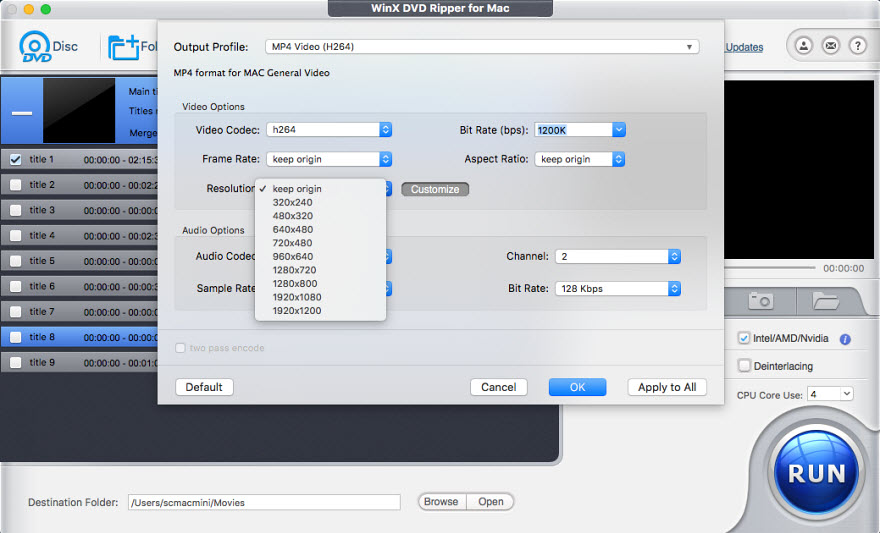The image size is (880, 533).
Task: Click the open folder icon in preview panel
Action: [825, 300]
